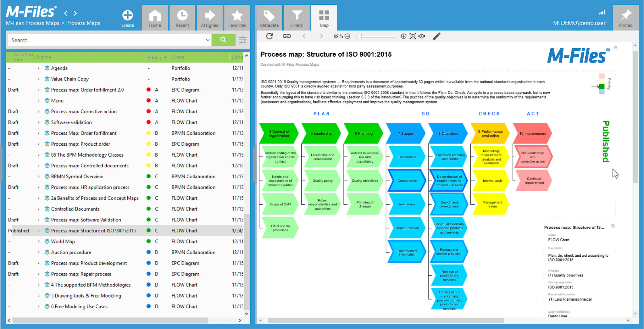Viewport: 644px width, 329px height.
Task: Click the file list horizontal scrollbar
Action: [110, 321]
